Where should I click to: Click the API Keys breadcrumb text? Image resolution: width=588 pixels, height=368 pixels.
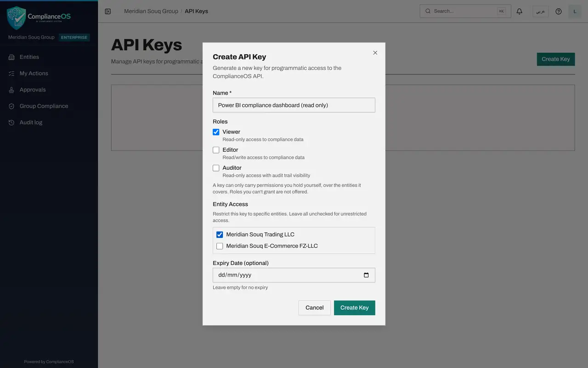click(x=196, y=11)
